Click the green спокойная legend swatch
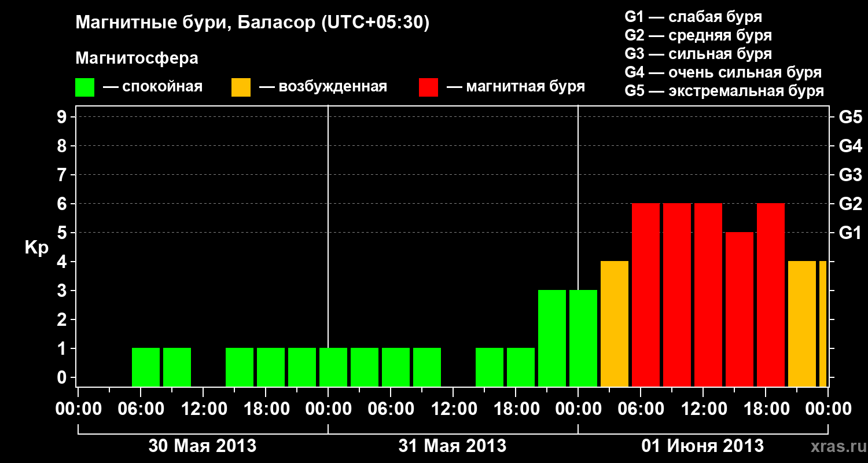The image size is (868, 463). (x=84, y=87)
